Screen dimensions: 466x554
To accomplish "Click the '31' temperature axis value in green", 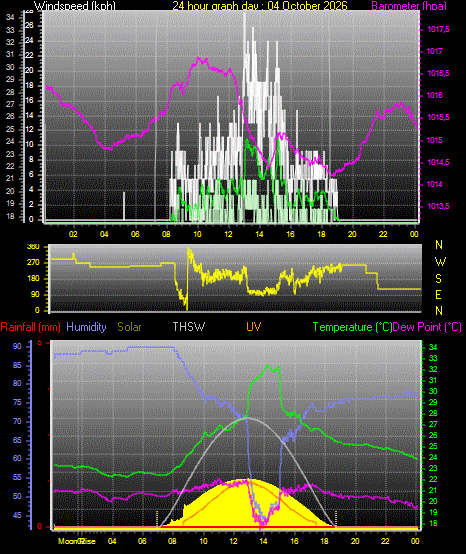I will point(433,380).
